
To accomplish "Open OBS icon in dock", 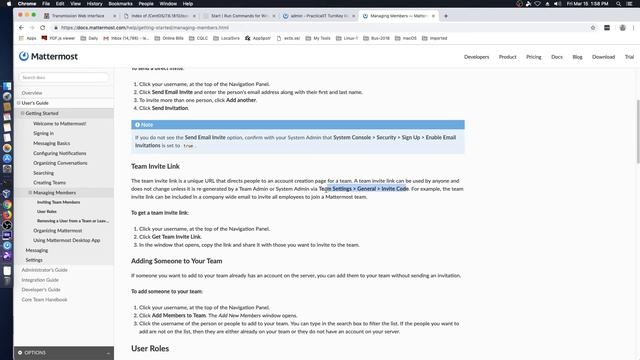I will (7, 225).
